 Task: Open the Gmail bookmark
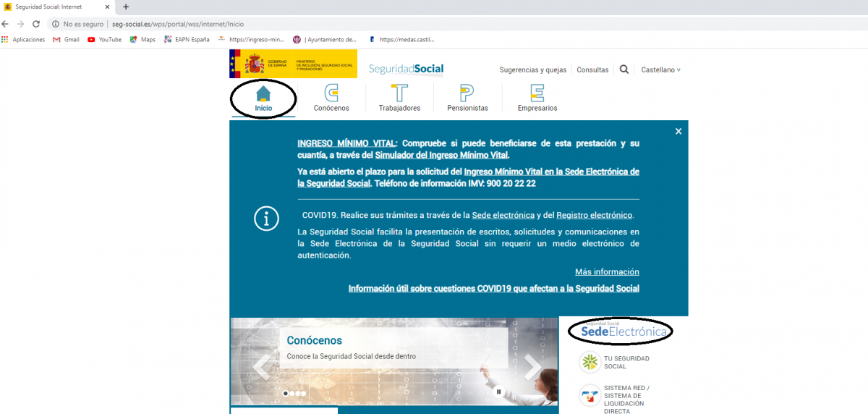[66, 40]
